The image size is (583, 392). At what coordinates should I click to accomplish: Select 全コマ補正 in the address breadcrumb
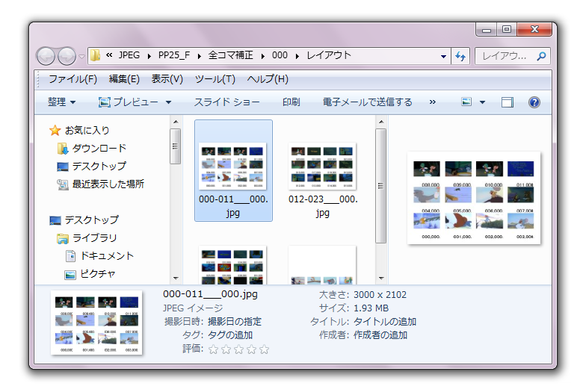[x=230, y=55]
